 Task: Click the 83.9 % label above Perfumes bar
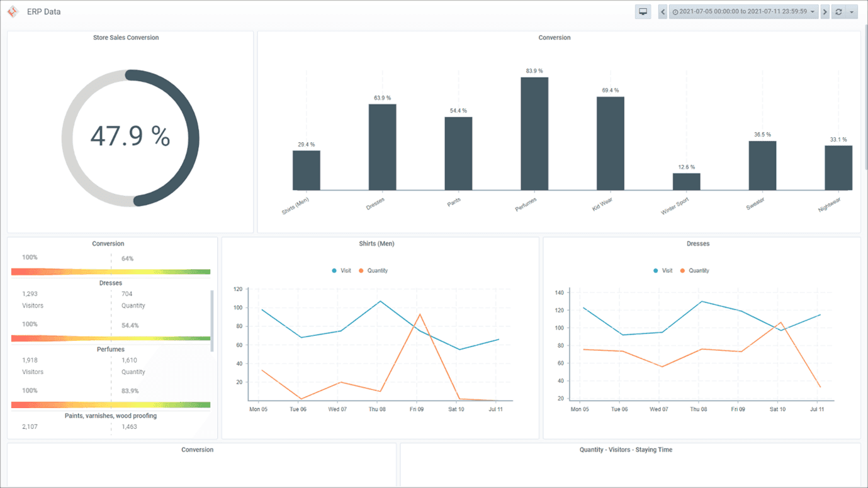(x=534, y=71)
